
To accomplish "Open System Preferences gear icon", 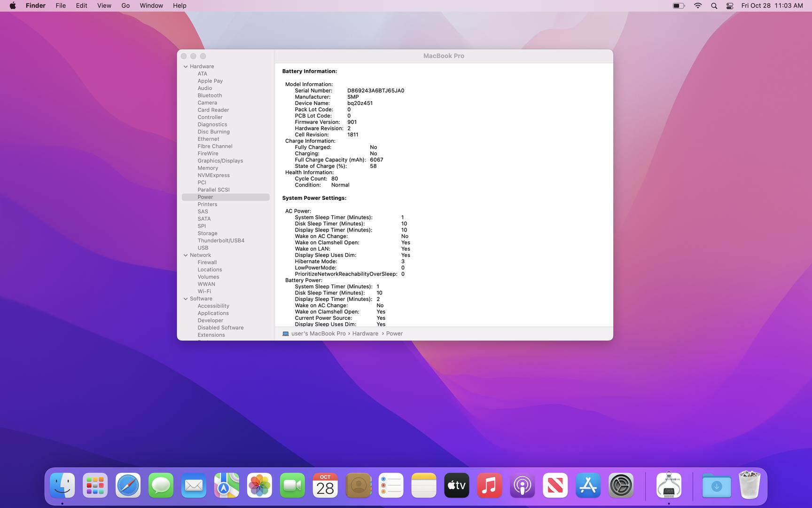I will point(621,485).
